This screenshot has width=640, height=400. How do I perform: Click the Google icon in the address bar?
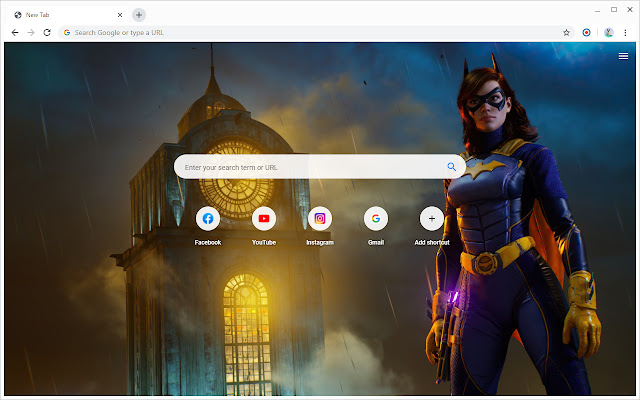[67, 33]
